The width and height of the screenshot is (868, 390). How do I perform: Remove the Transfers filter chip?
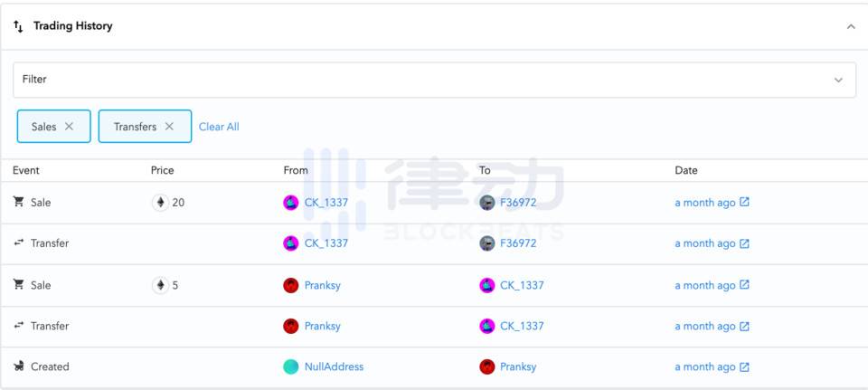[169, 127]
